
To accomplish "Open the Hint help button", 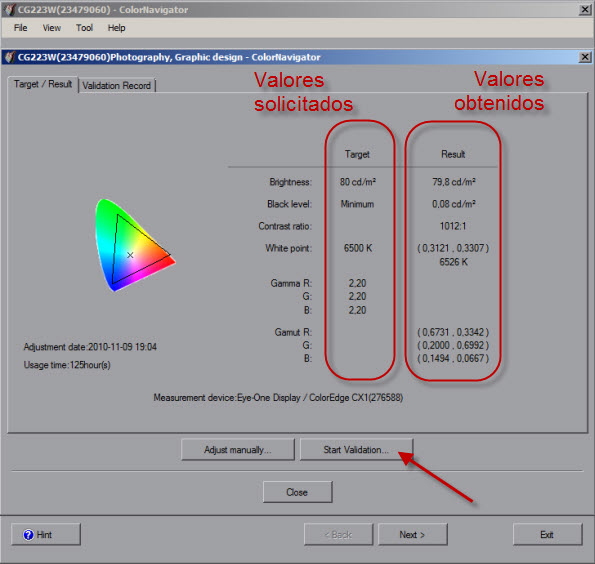I will pos(46,534).
